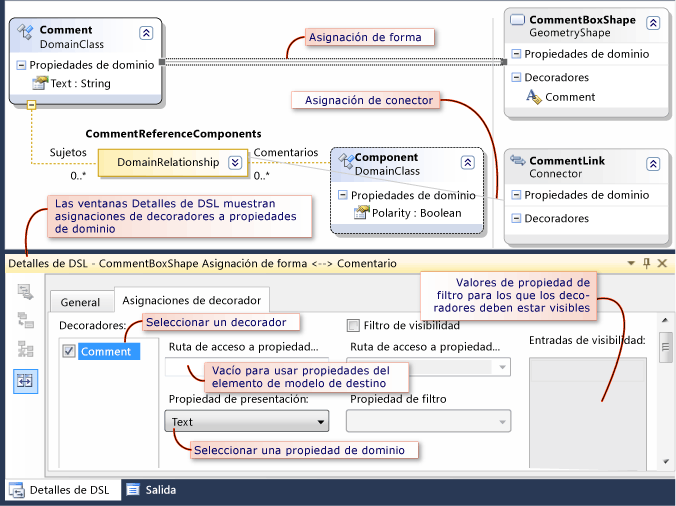Select the third tree icon in DSL Details sidebar
Viewport: 676px width, 506px height.
(25, 349)
